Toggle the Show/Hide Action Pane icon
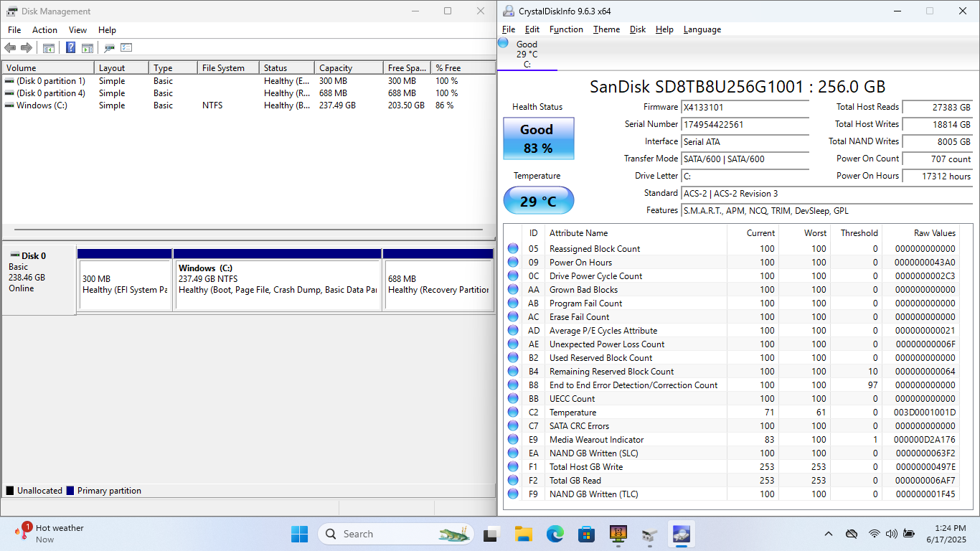Viewport: 980px width, 551px height. pos(88,48)
